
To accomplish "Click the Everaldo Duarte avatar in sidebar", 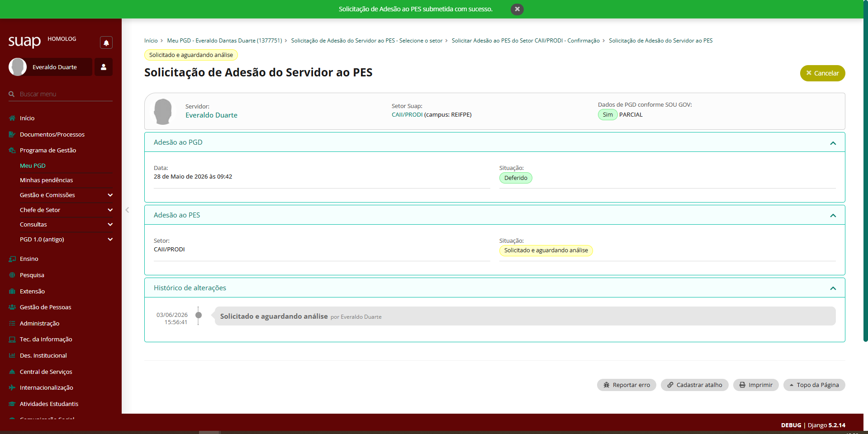I will [18, 67].
